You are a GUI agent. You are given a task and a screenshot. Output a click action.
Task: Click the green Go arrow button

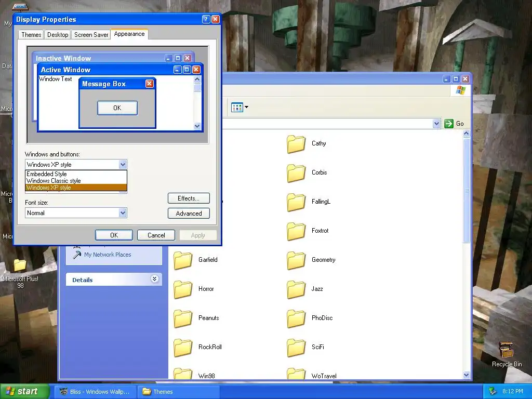click(448, 124)
